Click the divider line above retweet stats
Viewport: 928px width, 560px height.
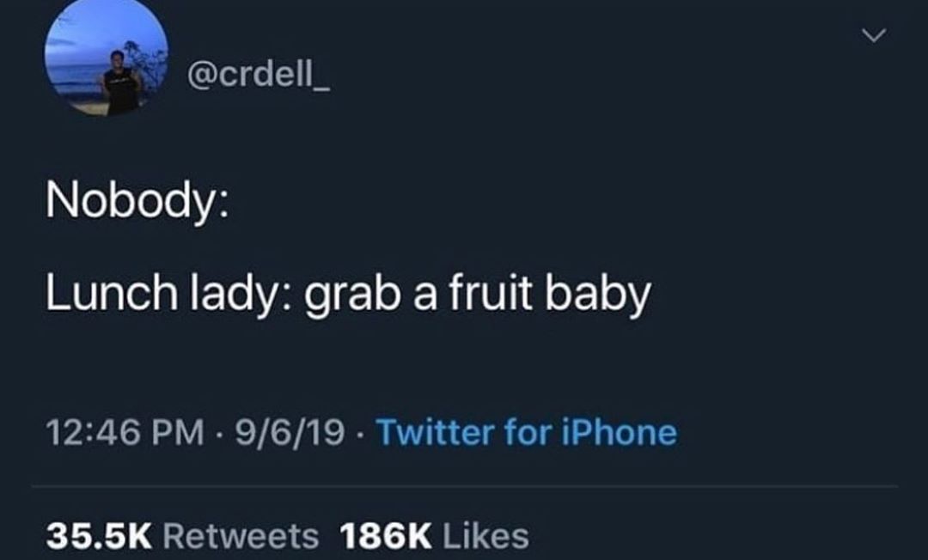(x=464, y=486)
